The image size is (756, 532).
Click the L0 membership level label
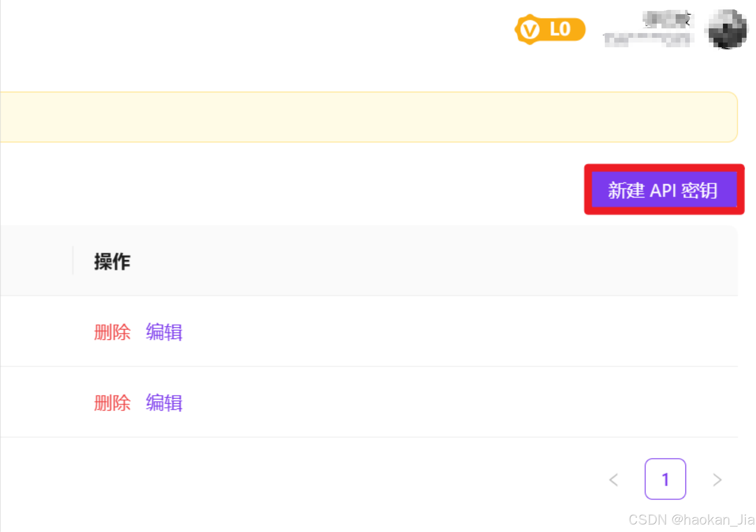tap(560, 30)
